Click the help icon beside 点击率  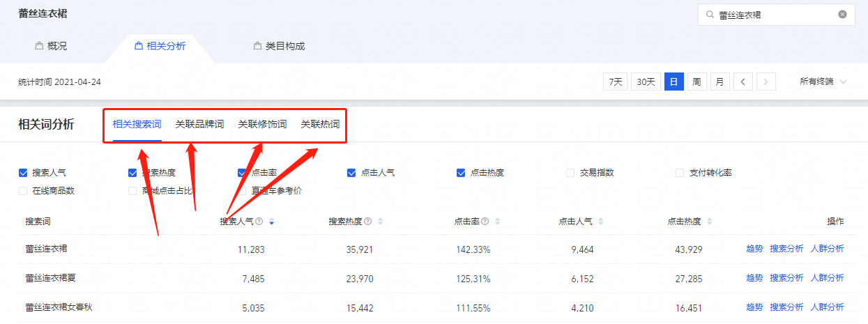point(485,222)
